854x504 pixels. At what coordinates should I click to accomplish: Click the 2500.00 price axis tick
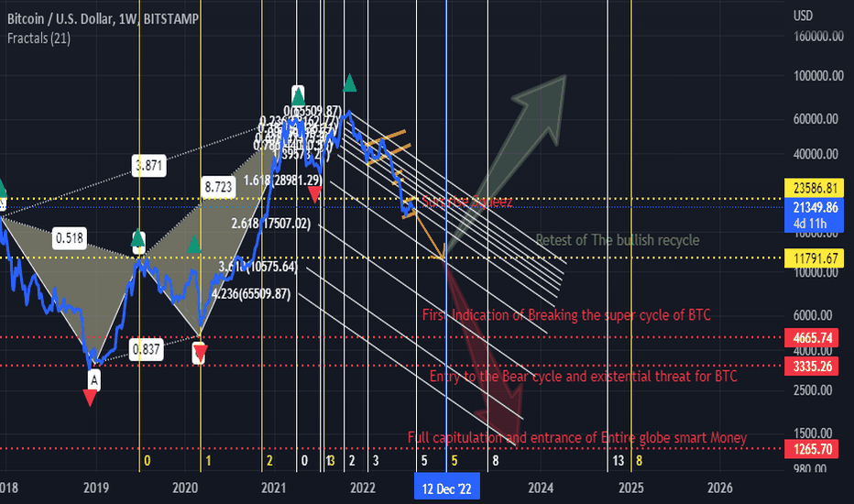[x=813, y=390]
